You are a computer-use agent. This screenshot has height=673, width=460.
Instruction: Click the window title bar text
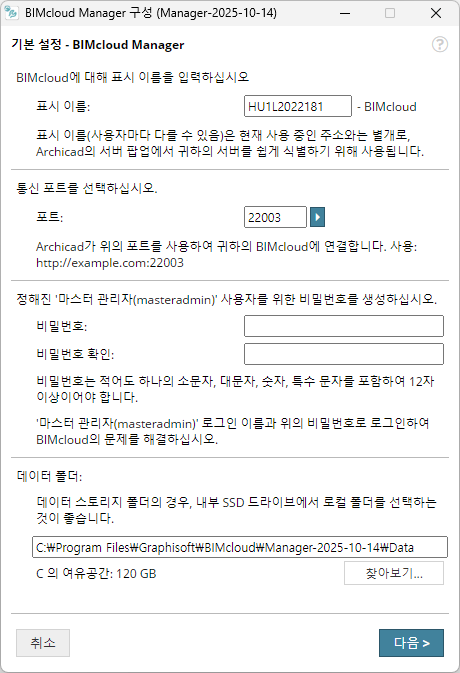tap(151, 13)
